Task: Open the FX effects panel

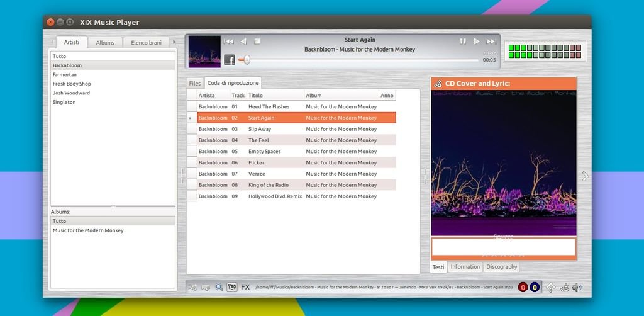Action: pyautogui.click(x=245, y=287)
